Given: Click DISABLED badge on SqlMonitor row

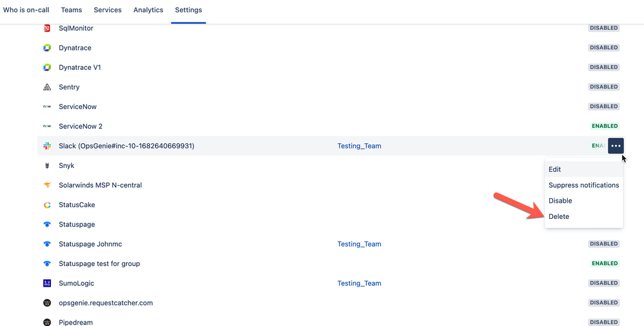Looking at the screenshot, I should pyautogui.click(x=604, y=28).
